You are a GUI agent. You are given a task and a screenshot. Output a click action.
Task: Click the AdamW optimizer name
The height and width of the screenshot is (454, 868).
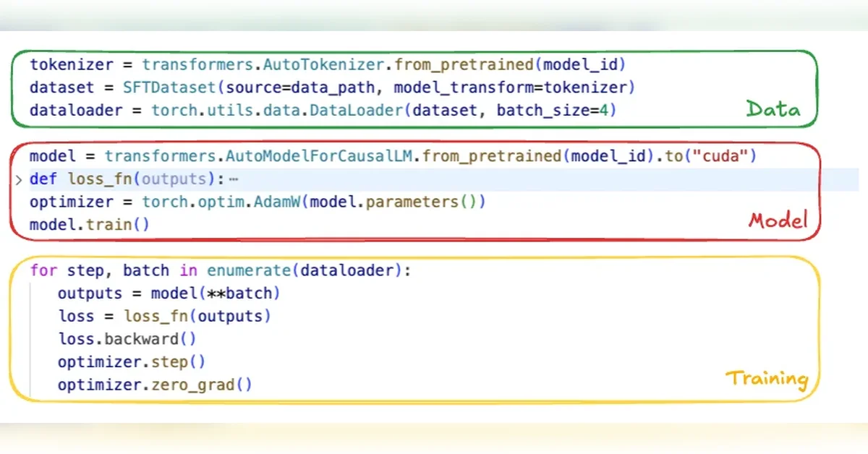[x=276, y=202]
